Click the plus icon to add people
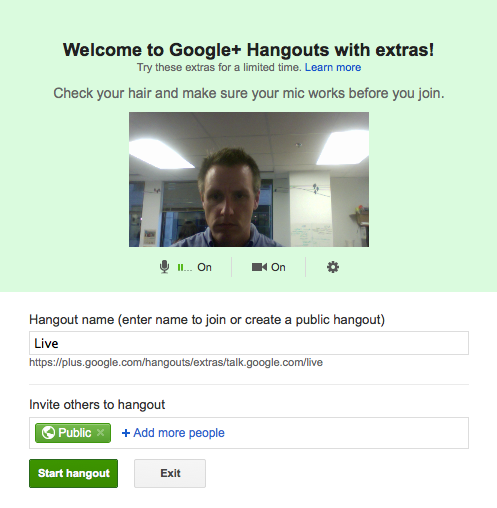This screenshot has width=497, height=508. (126, 433)
